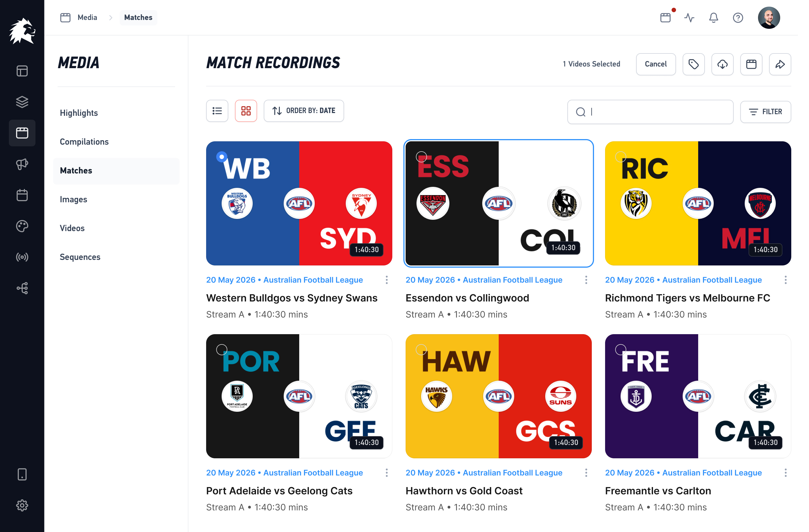Click the cloud download icon button
Screen dimensions: 809x532
tap(722, 64)
